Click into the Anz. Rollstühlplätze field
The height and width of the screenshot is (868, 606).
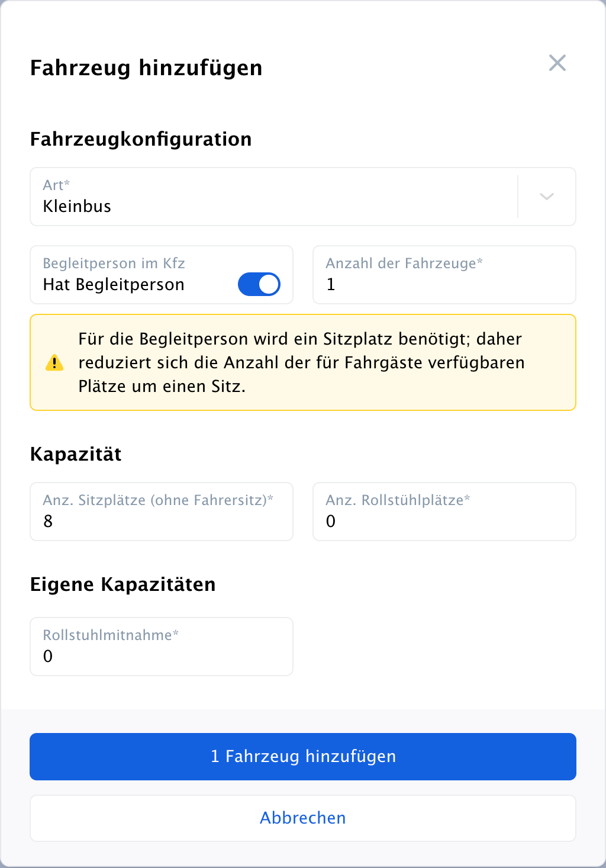coord(444,512)
